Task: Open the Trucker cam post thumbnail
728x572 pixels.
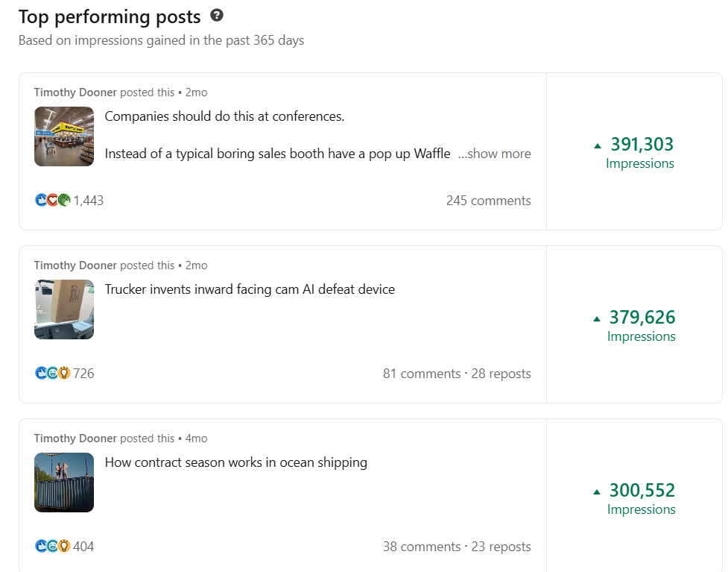Action: click(64, 309)
